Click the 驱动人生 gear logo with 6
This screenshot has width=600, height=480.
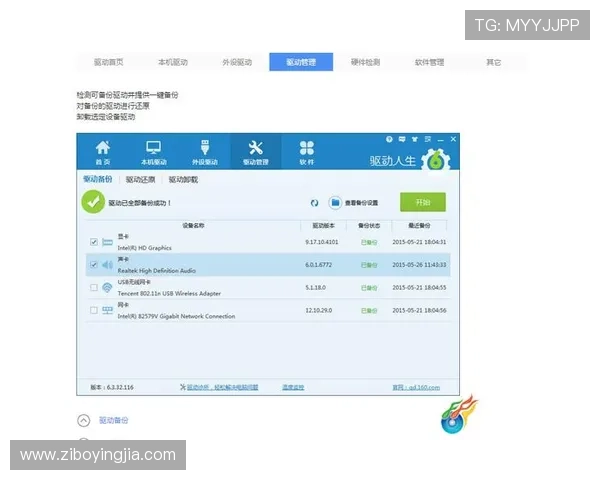[435, 159]
